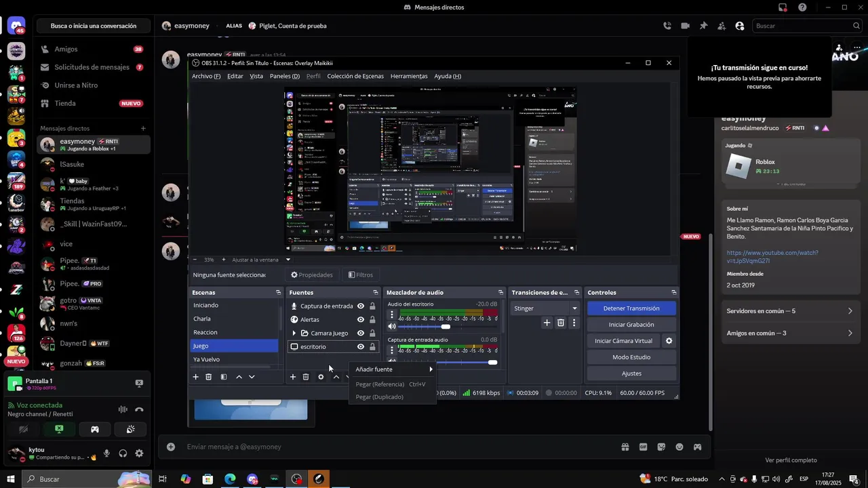Open the Archivo menu in OBS

(206, 76)
